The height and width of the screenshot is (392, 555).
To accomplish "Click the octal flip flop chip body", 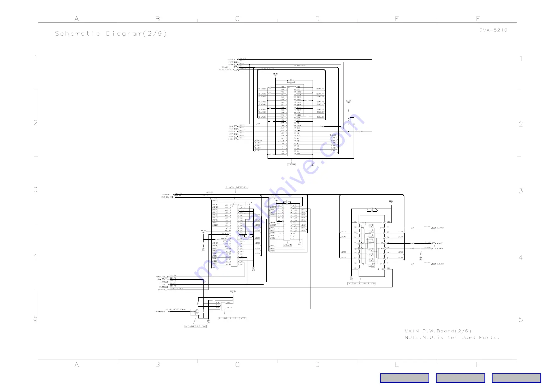I will pyautogui.click(x=372, y=246).
